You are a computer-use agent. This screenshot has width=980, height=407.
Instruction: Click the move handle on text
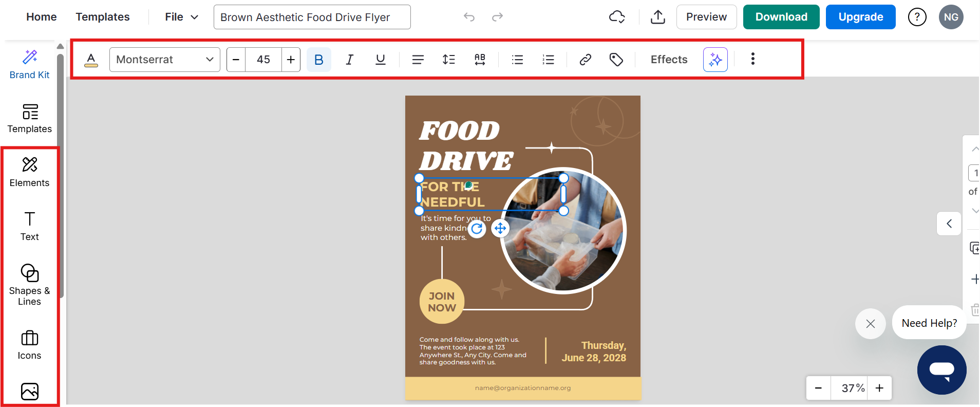[500, 228]
